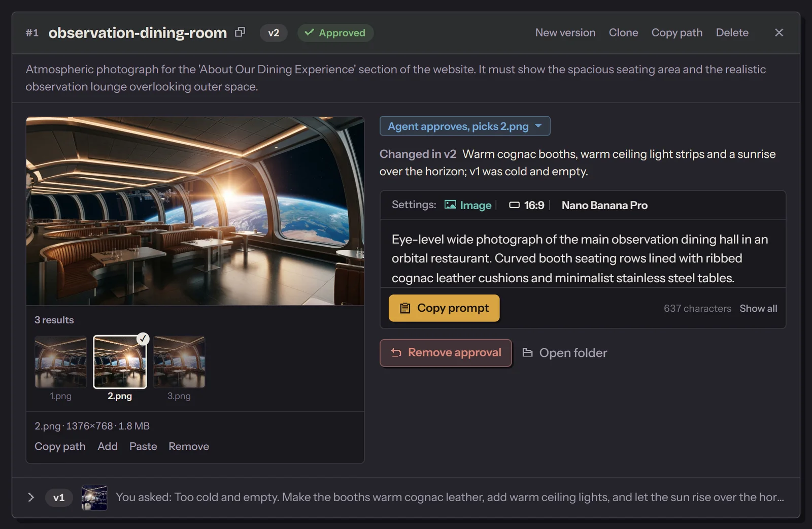Show all of the prompt text
812x529 pixels.
tap(758, 309)
